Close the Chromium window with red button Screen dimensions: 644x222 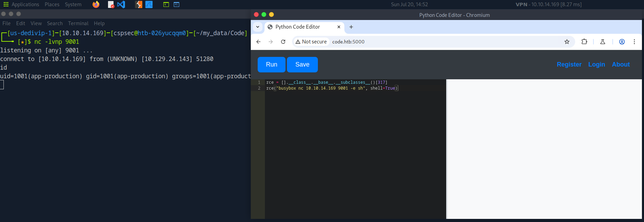pyautogui.click(x=256, y=14)
